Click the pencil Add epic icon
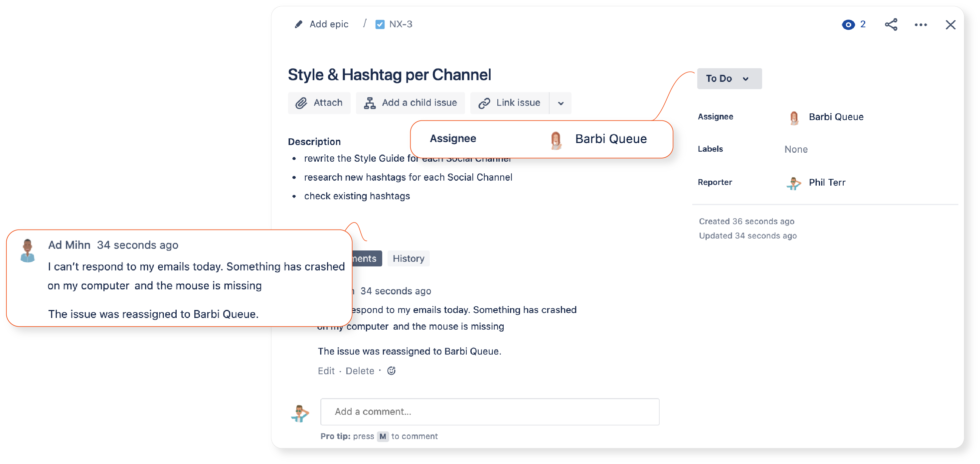 (299, 24)
